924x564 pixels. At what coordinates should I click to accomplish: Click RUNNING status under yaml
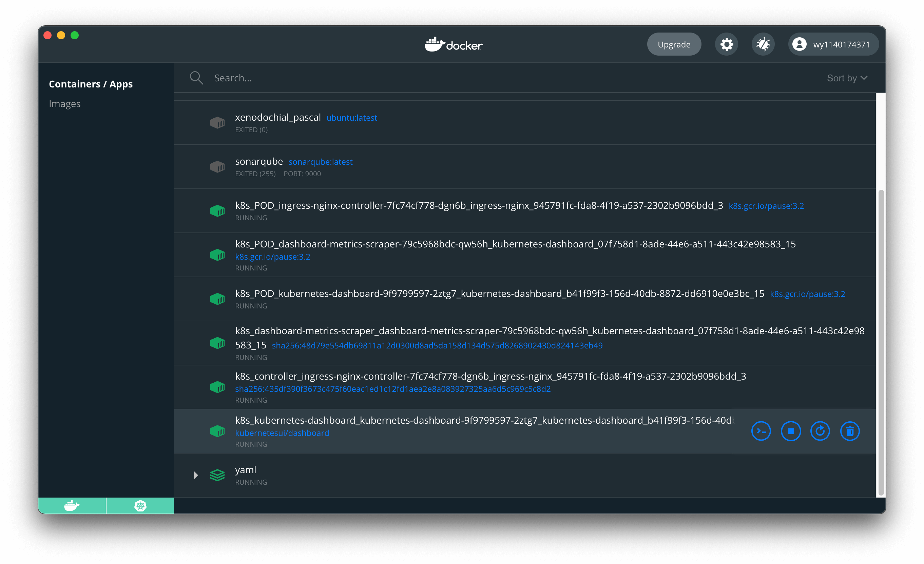point(251,482)
